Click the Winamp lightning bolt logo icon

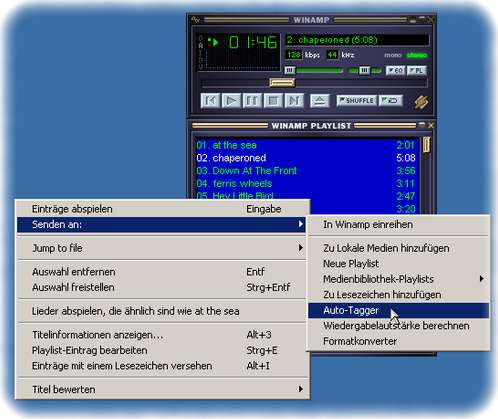[x=421, y=102]
